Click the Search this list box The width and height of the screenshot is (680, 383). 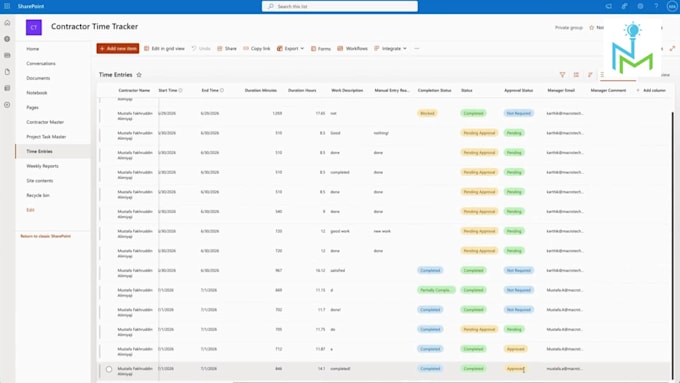(340, 6)
